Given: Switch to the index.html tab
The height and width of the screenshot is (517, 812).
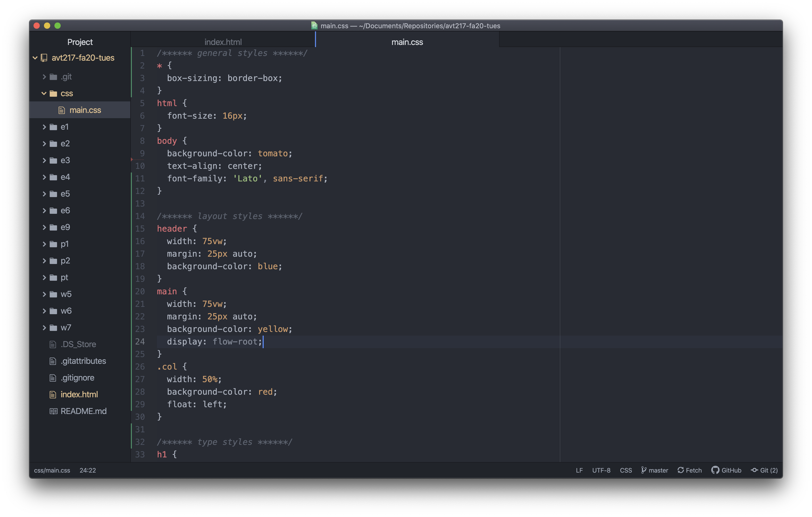Looking at the screenshot, I should click(x=223, y=42).
